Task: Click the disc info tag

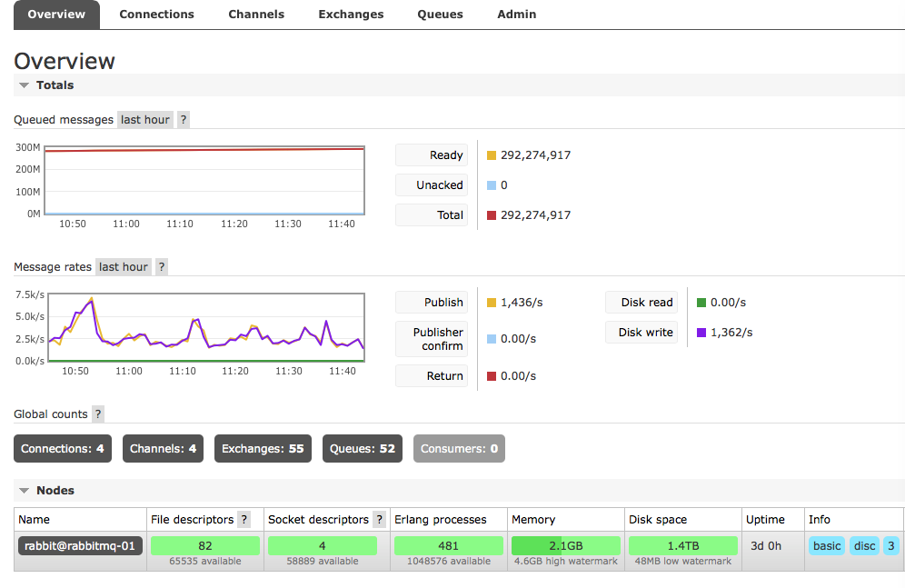Action: tap(865, 546)
